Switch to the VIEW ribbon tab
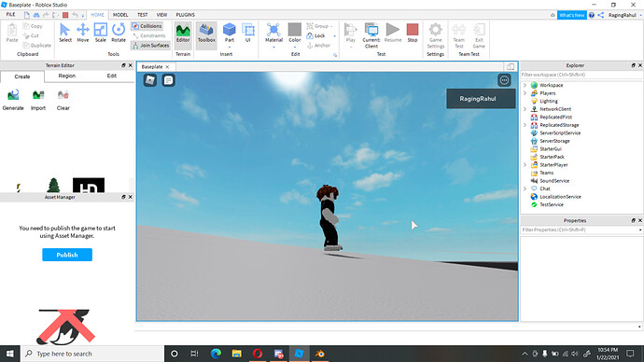The height and width of the screenshot is (362, 644). pyautogui.click(x=161, y=14)
